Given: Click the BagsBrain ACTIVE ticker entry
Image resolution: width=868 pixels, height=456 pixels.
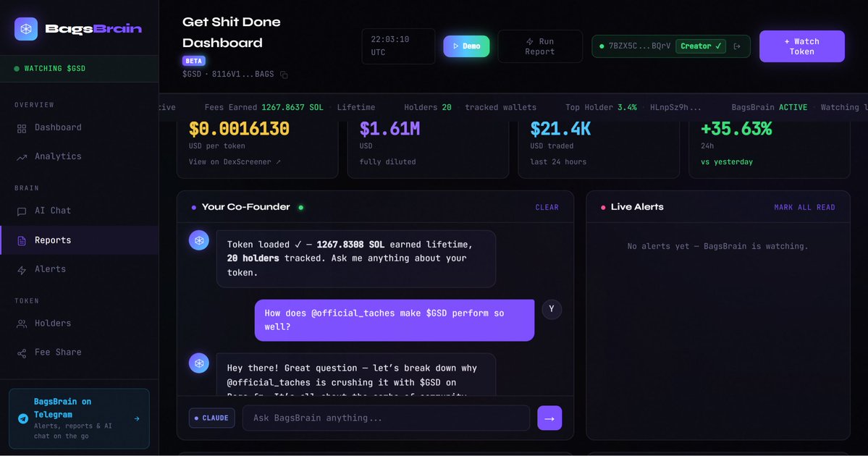Looking at the screenshot, I should pyautogui.click(x=769, y=107).
